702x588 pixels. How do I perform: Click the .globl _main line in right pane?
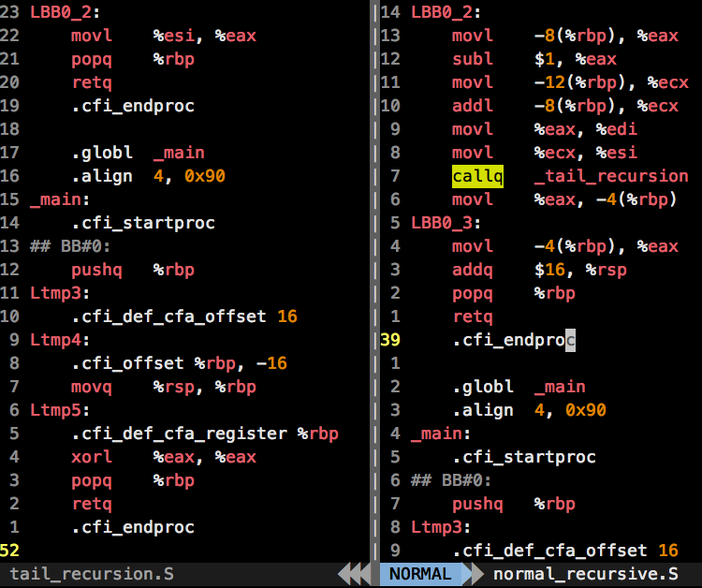tap(519, 387)
